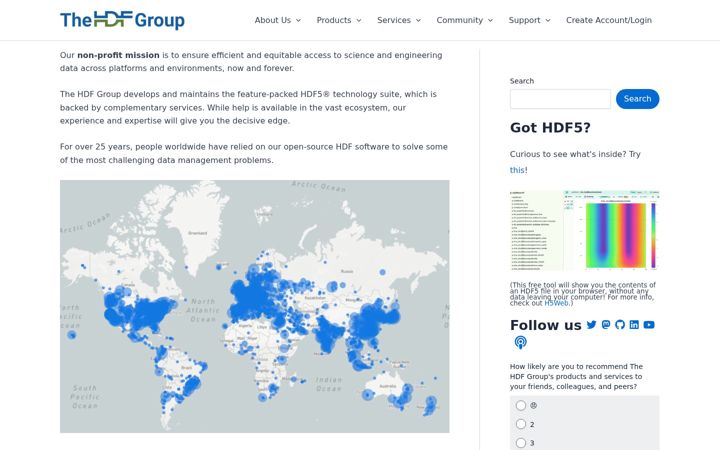This screenshot has width=720, height=450.
Task: Open the YouTube channel icon
Action: point(649,325)
